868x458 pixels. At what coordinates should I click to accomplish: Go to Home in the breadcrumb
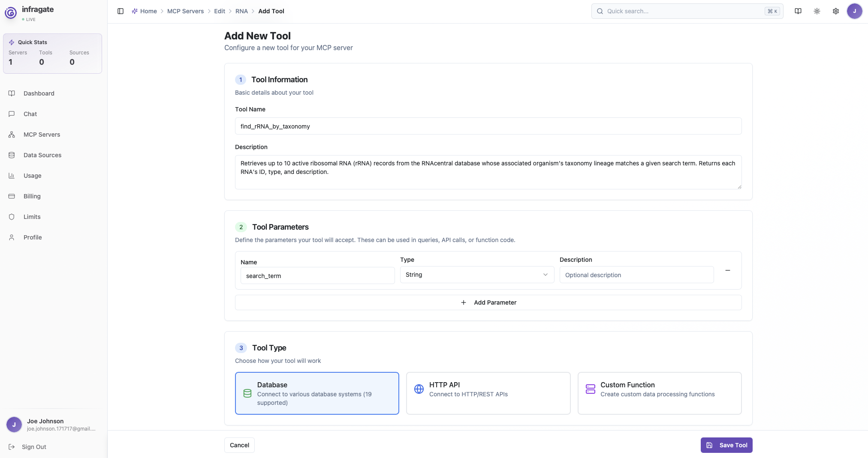(x=148, y=11)
